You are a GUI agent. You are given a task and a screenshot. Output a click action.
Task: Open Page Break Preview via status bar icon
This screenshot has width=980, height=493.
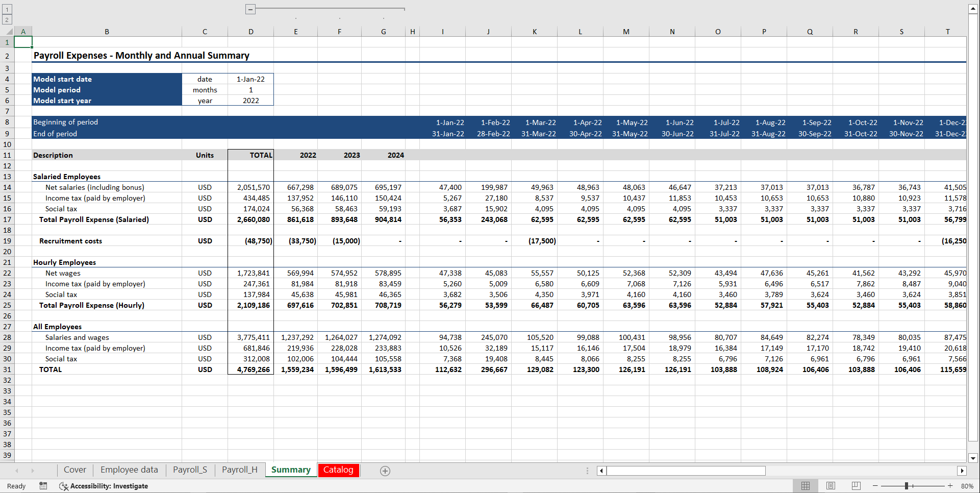click(x=856, y=486)
